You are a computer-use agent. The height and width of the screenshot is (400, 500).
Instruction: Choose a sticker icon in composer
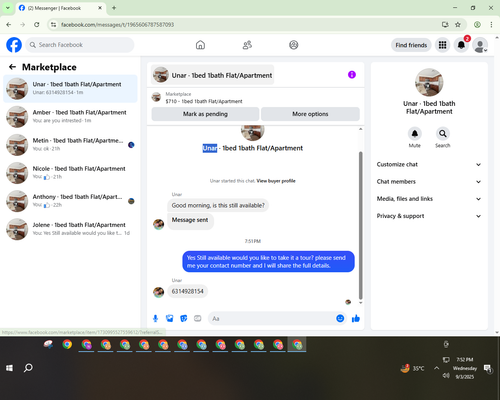(184, 319)
